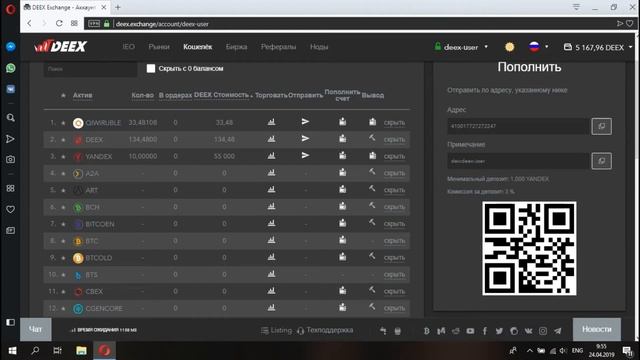The width and height of the screenshot is (640, 360).
Task: Open Рефералы page
Action: [278, 47]
